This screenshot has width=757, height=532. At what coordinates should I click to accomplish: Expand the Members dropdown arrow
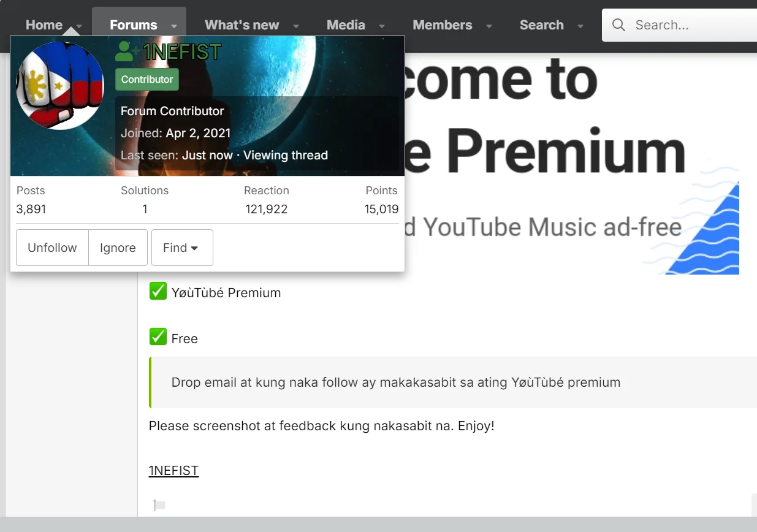click(x=489, y=26)
